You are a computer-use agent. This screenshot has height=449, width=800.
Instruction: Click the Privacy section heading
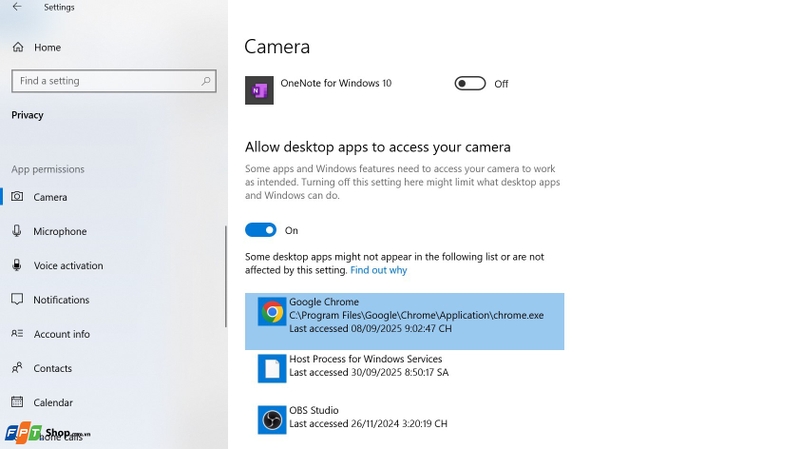pos(28,115)
